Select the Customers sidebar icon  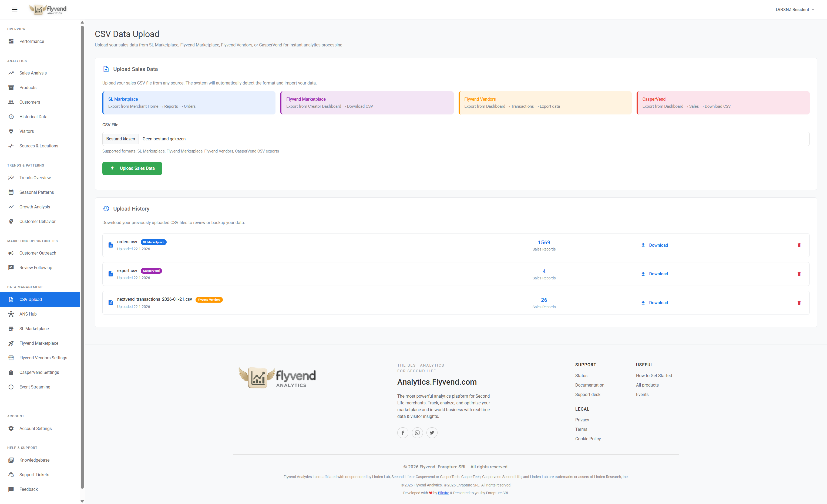pyautogui.click(x=11, y=102)
